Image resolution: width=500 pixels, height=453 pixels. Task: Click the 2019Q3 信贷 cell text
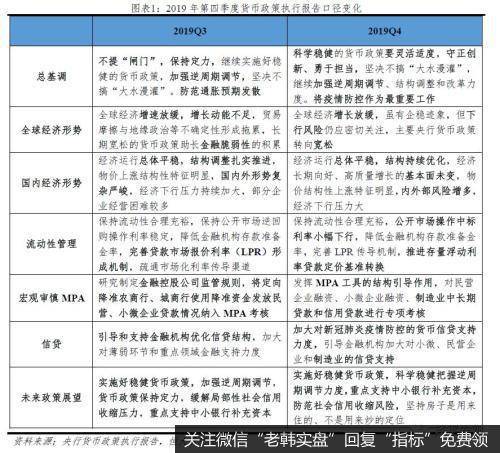pyautogui.click(x=190, y=344)
